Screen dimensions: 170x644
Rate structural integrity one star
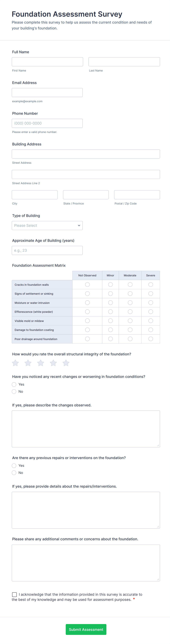click(x=16, y=363)
